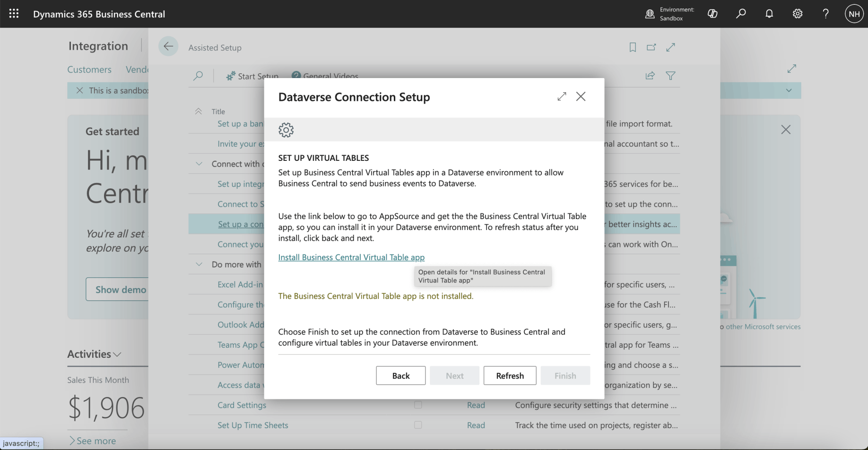Click Read link for Card Settings

coord(476,405)
